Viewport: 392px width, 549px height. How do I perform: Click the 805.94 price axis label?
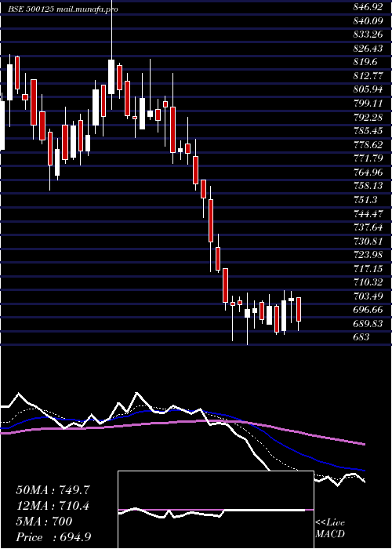click(x=368, y=89)
